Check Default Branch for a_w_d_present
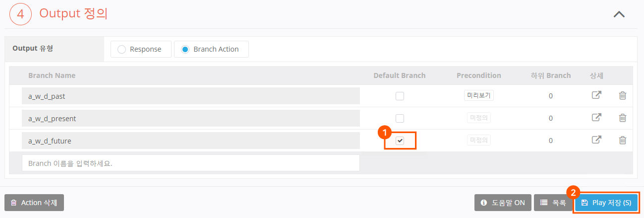Viewport: 644px width, 218px height. [x=400, y=118]
